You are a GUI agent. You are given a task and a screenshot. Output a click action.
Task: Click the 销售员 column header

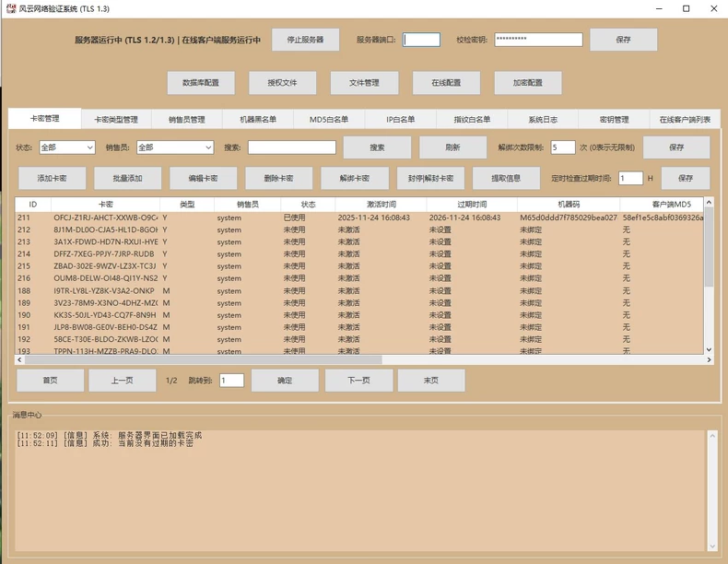click(x=248, y=205)
